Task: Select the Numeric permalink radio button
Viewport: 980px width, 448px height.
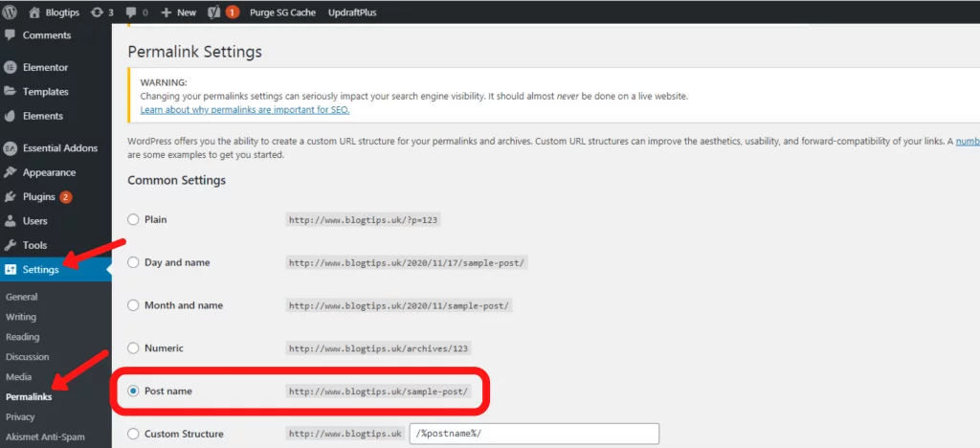Action: click(x=133, y=348)
